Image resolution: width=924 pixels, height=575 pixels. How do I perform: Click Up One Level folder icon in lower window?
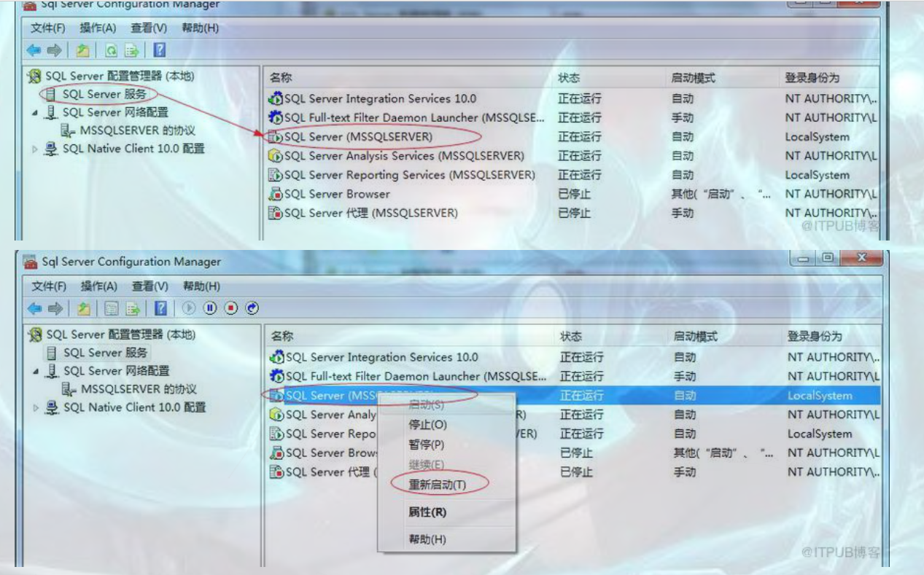[x=84, y=308]
